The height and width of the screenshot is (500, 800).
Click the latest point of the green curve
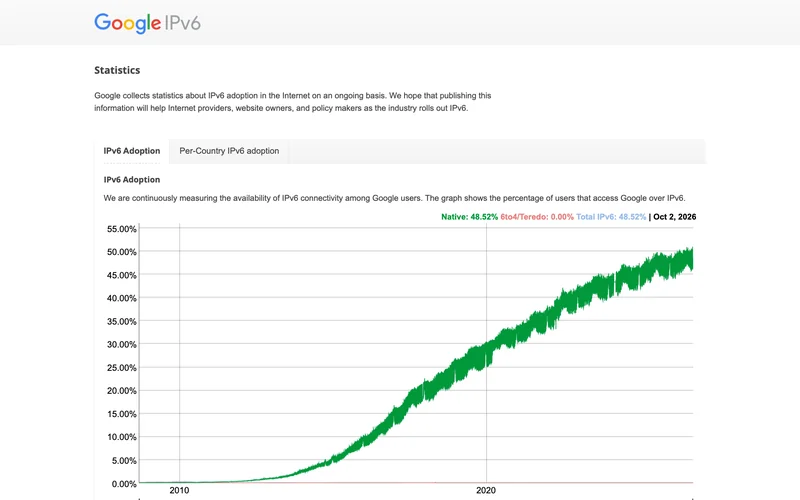coord(692,259)
